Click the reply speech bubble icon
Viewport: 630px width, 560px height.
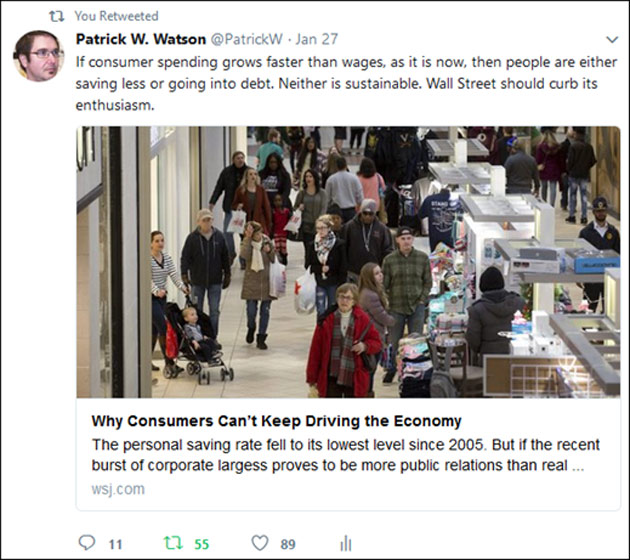click(x=87, y=543)
